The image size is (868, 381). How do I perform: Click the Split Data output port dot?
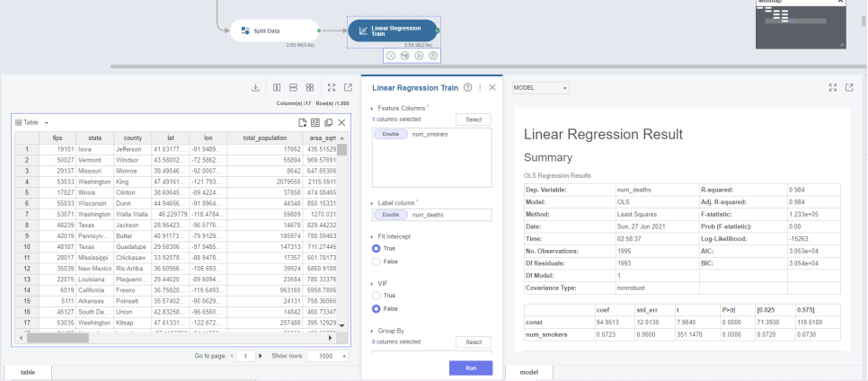coord(319,31)
